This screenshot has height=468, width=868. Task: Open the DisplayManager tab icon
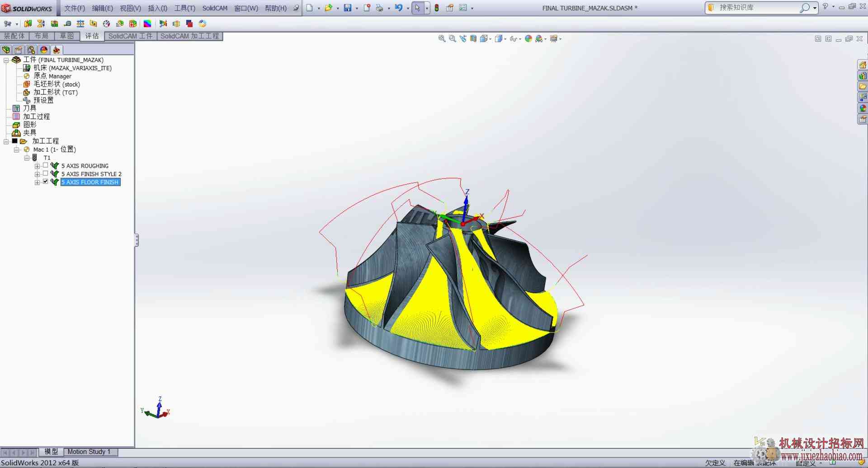44,50
